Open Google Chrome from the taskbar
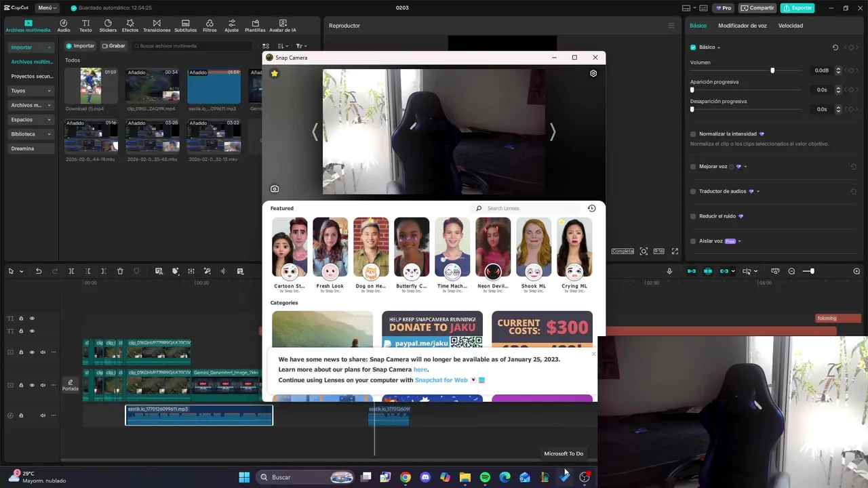868x488 pixels. [x=405, y=477]
